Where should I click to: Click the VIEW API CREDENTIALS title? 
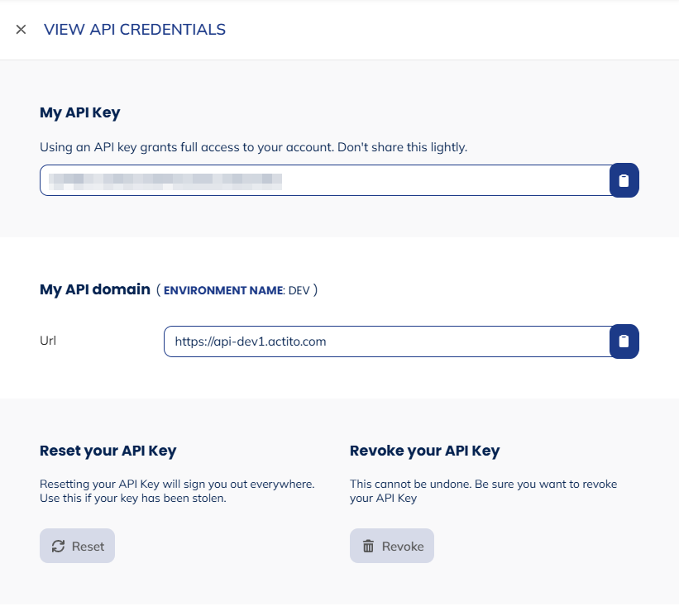click(x=134, y=29)
